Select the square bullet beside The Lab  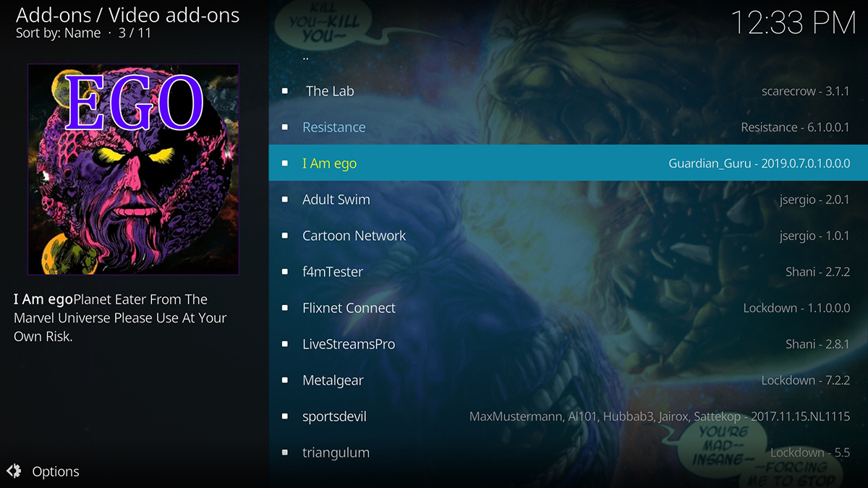[285, 91]
